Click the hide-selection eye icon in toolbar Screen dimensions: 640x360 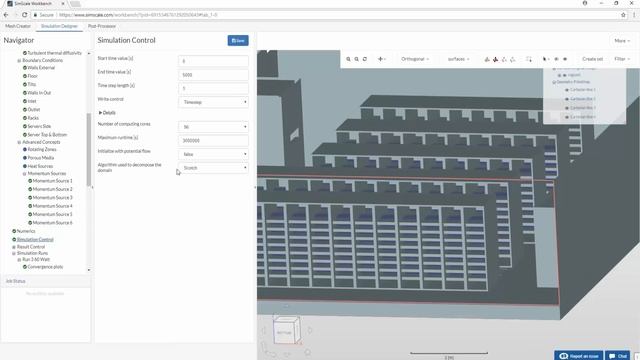pos(565,59)
